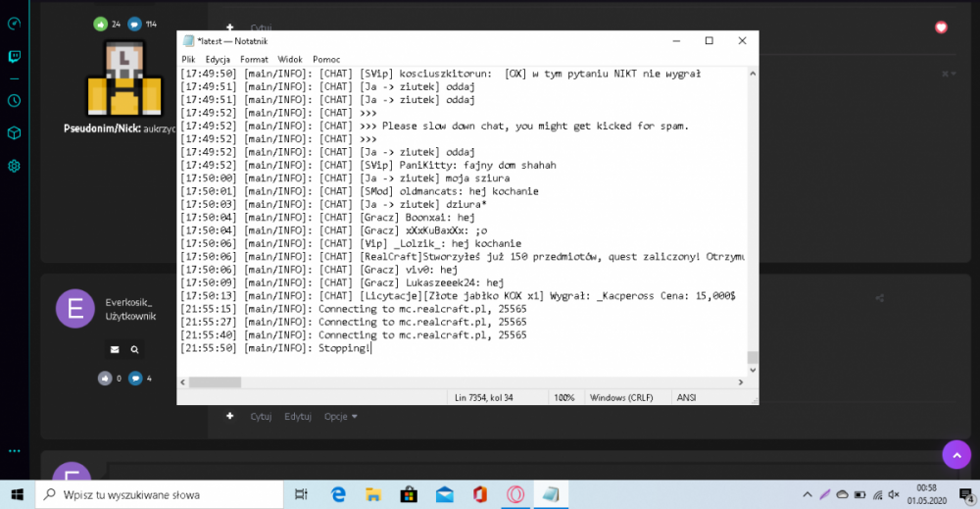Click the plus icon beside Cytuj
The height and width of the screenshot is (509, 980).
230,417
